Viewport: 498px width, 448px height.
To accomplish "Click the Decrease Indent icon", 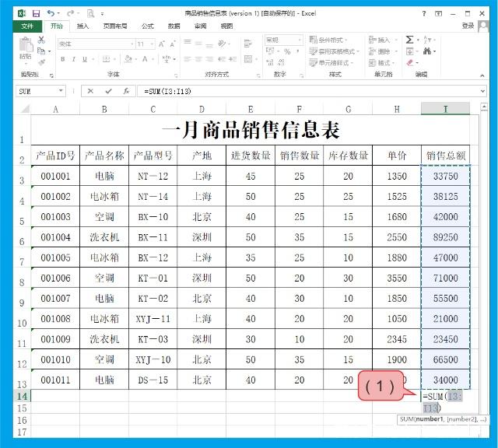I will (222, 59).
